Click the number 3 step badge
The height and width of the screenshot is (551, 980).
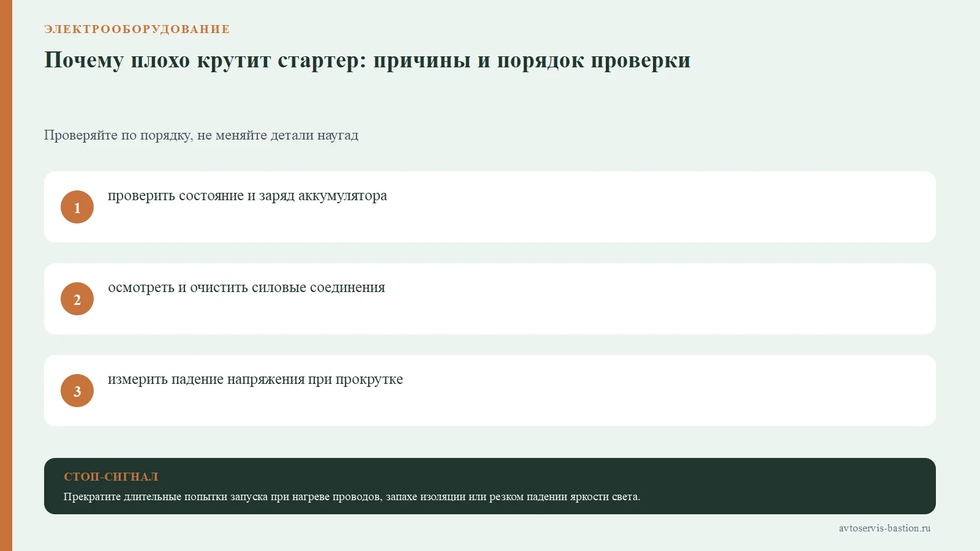(x=77, y=391)
